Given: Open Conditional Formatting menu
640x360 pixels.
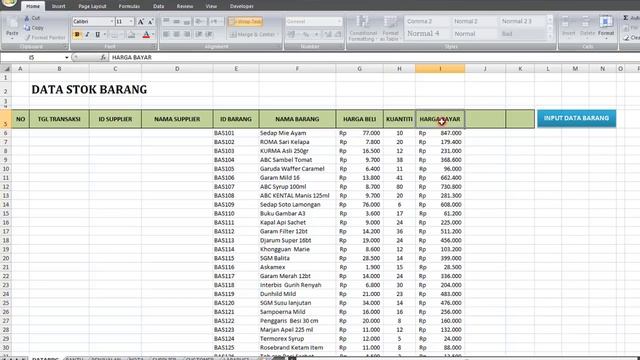Looking at the screenshot, I should tap(363, 28).
